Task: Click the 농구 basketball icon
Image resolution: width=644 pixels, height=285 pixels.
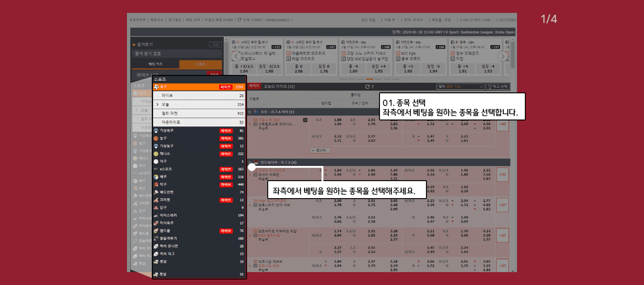Action: (x=156, y=138)
